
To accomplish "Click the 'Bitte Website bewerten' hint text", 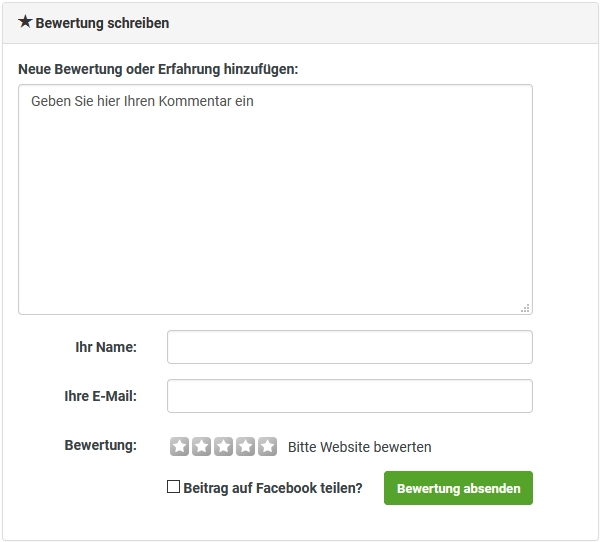I will (360, 447).
